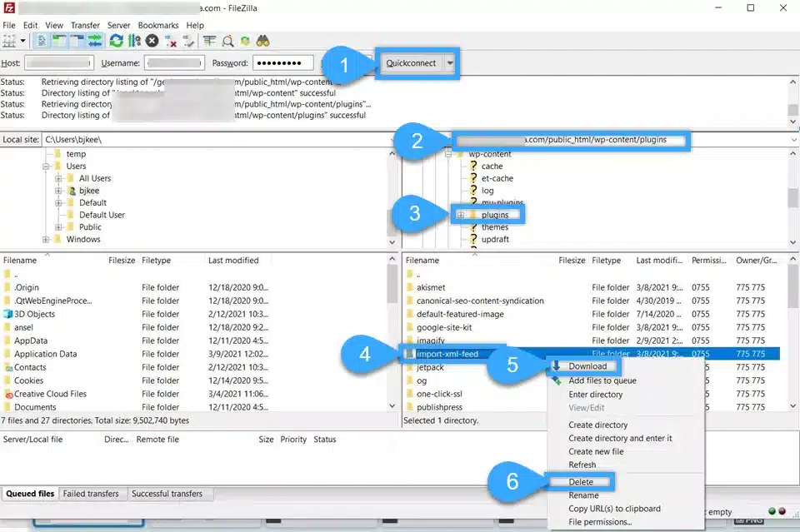Sort local list by Last modified column
This screenshot has width=800, height=532.
coord(233,261)
